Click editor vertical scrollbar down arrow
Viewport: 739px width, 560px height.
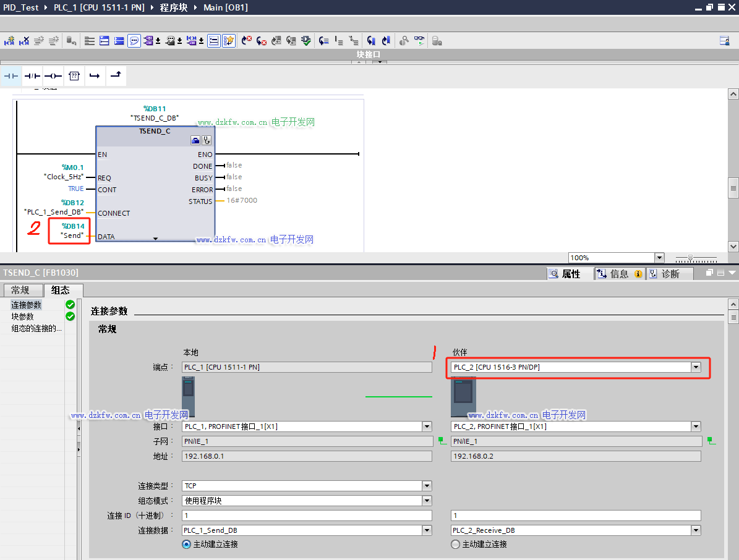click(733, 247)
